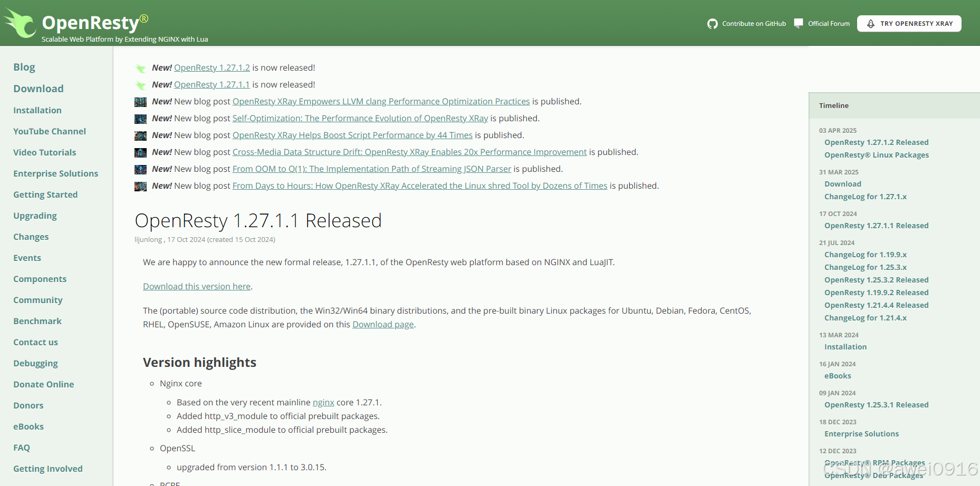Open From OOM to O(1) post link
This screenshot has width=980, height=486.
coord(372,169)
